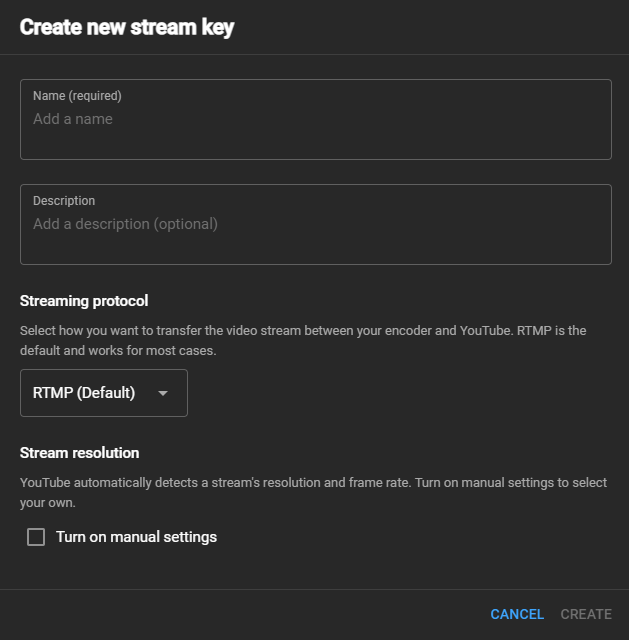629x640 pixels.
Task: Select the 'RTMP (Default)' text in the combo box
Action: (84, 393)
